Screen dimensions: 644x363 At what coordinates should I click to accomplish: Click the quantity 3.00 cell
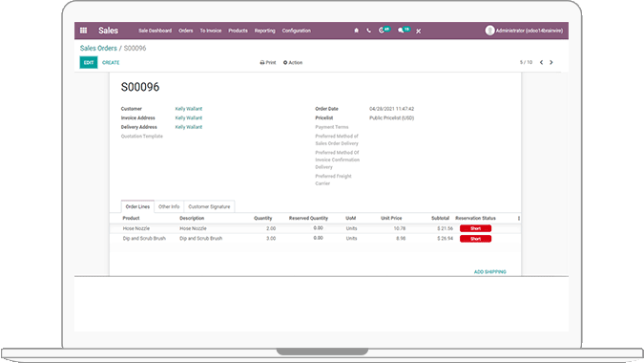271,239
